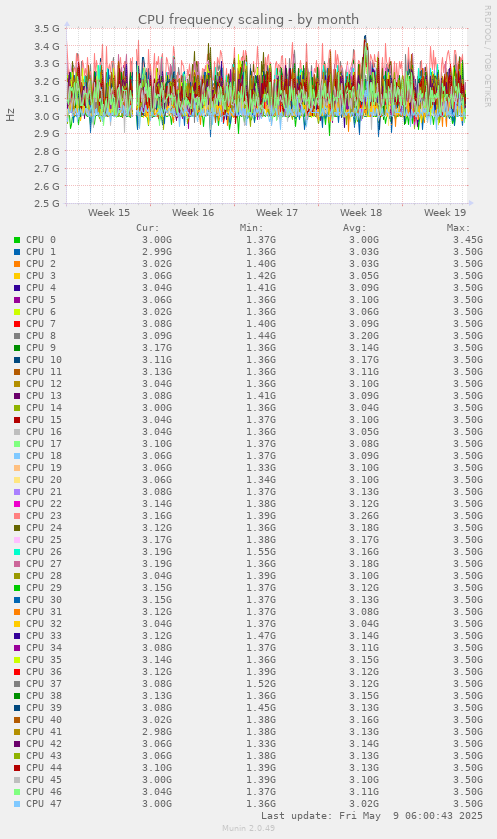The image size is (497, 839).
Task: Click the 'CPU 12' legend label
Action: coord(44,384)
